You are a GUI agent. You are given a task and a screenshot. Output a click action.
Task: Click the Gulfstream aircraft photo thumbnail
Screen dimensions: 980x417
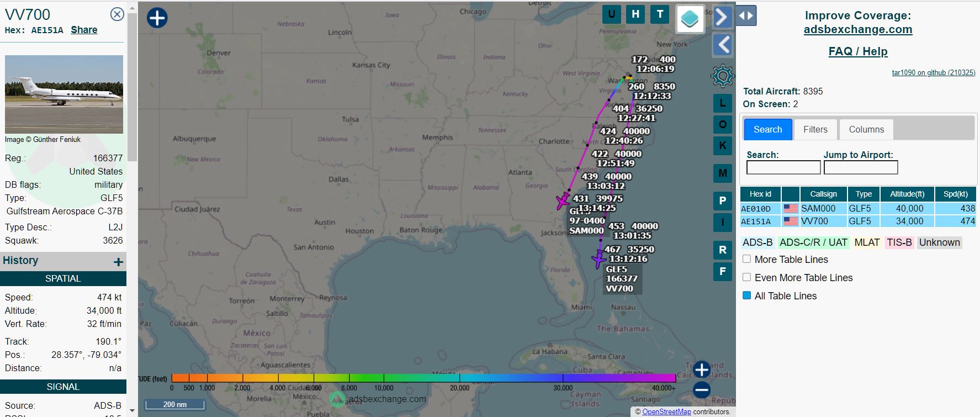pyautogui.click(x=64, y=94)
